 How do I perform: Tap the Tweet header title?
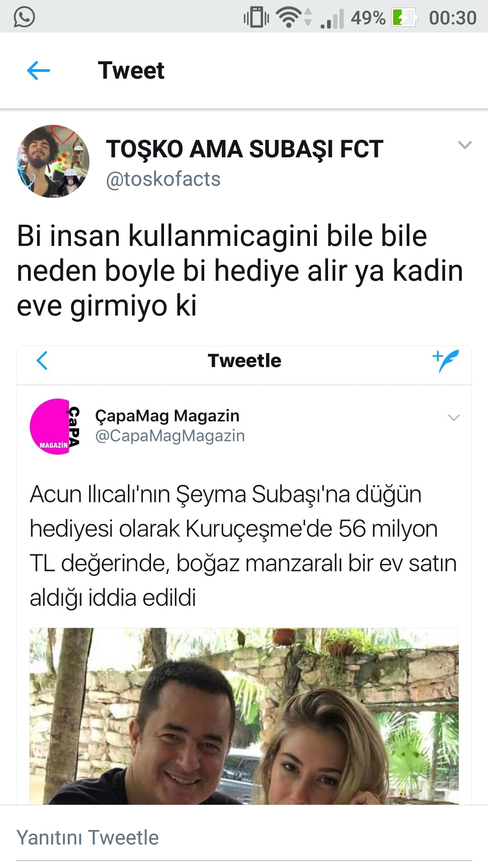coord(131,71)
